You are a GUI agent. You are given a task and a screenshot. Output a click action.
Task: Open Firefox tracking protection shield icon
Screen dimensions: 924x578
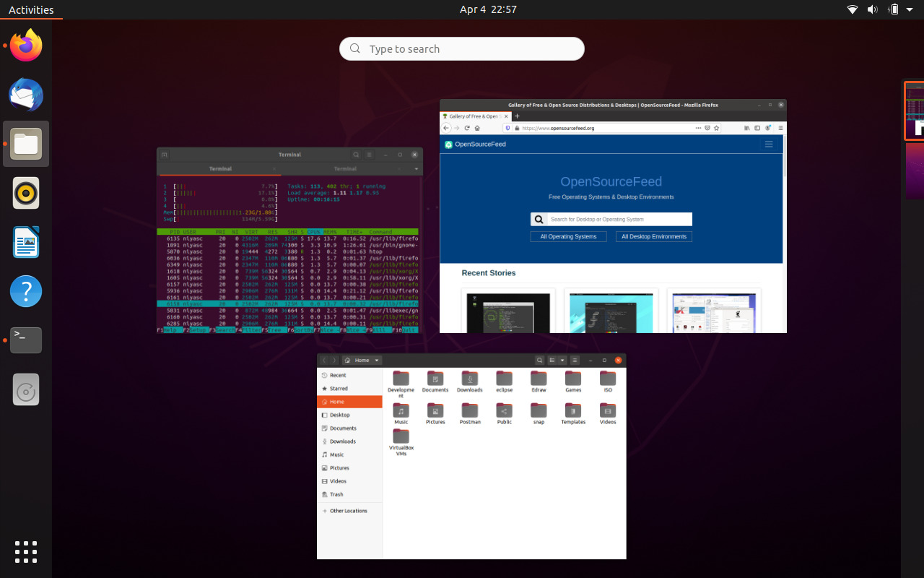507,128
